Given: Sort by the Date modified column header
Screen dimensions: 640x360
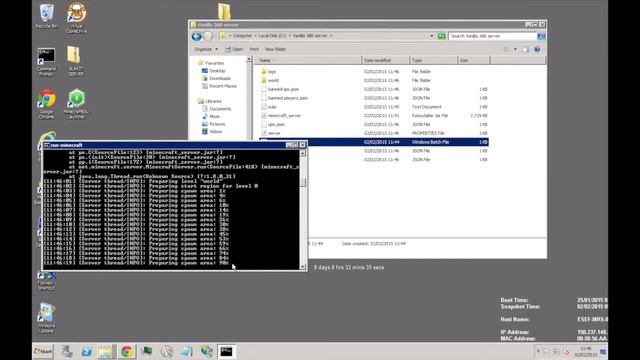Looking at the screenshot, I should tap(385, 60).
